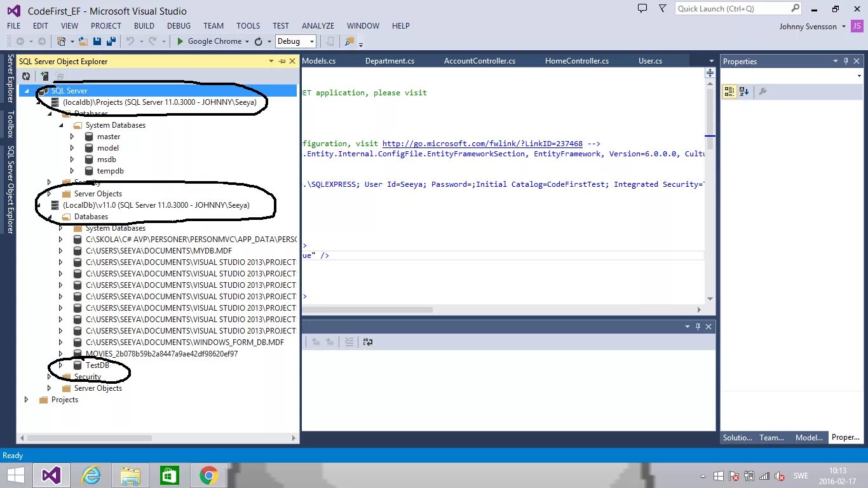The width and height of the screenshot is (868, 488).
Task: Click the Projects folder icon
Action: tap(43, 400)
